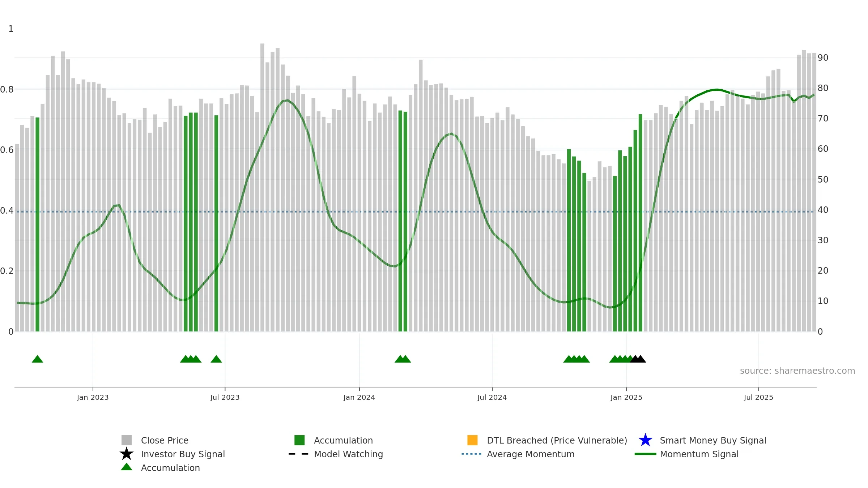Click the blue Smart Money Buy Signal star
The height and width of the screenshot is (488, 868).
(x=645, y=440)
